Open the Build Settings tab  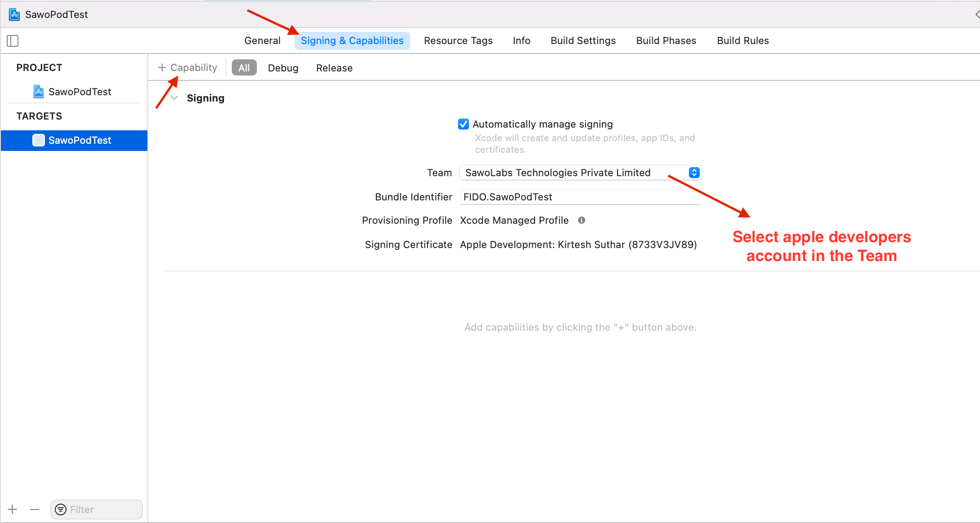point(583,40)
